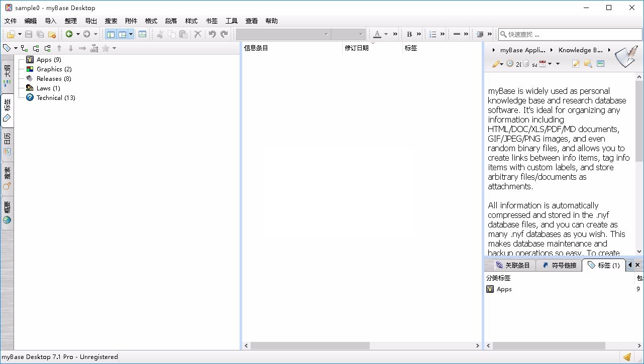
Task: Select the Cut icon on the toolbar
Action: tap(159, 34)
